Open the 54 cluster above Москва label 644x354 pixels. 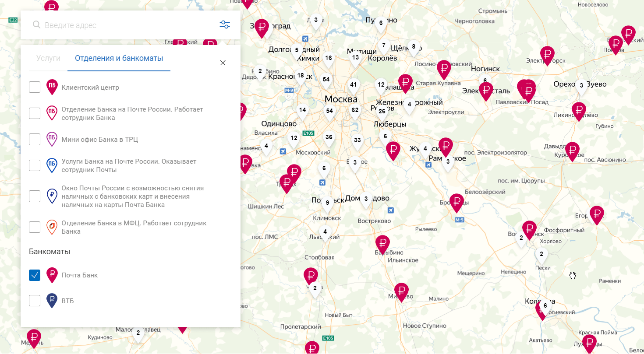click(x=326, y=81)
